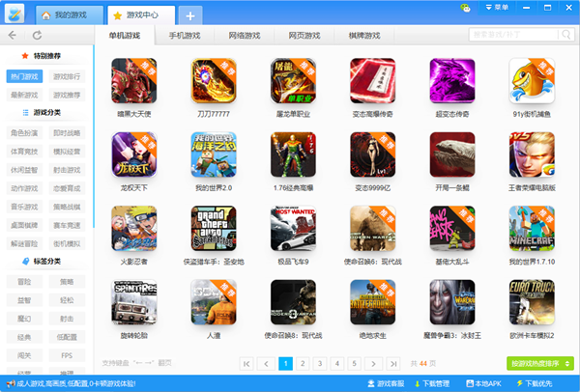Select the 网页游戏 tab
The width and height of the screenshot is (580, 392).
point(304,36)
